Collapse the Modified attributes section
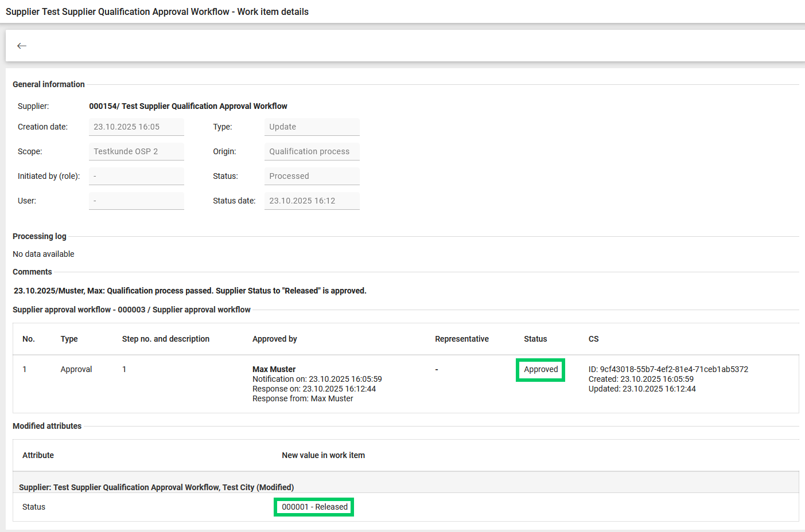Image resolution: width=805 pixels, height=532 pixels. click(x=46, y=425)
